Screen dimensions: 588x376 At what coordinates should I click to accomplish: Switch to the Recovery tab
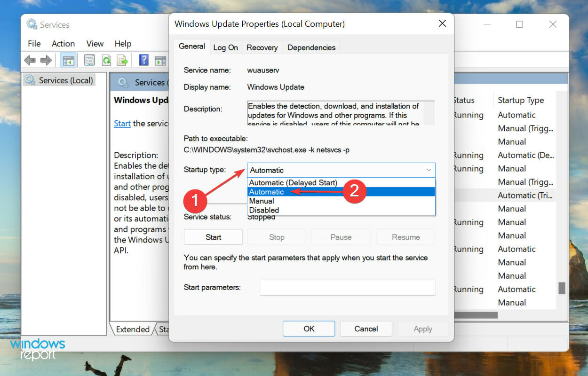pos(262,47)
